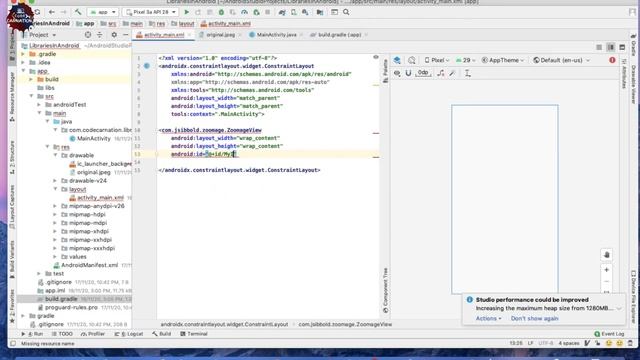Toggle autoconnect magnet icon
This screenshot has height=360, width=640.
(408, 73)
